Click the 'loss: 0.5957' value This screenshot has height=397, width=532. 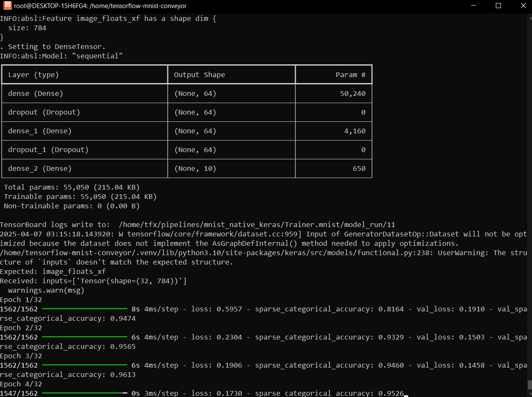(x=217, y=309)
